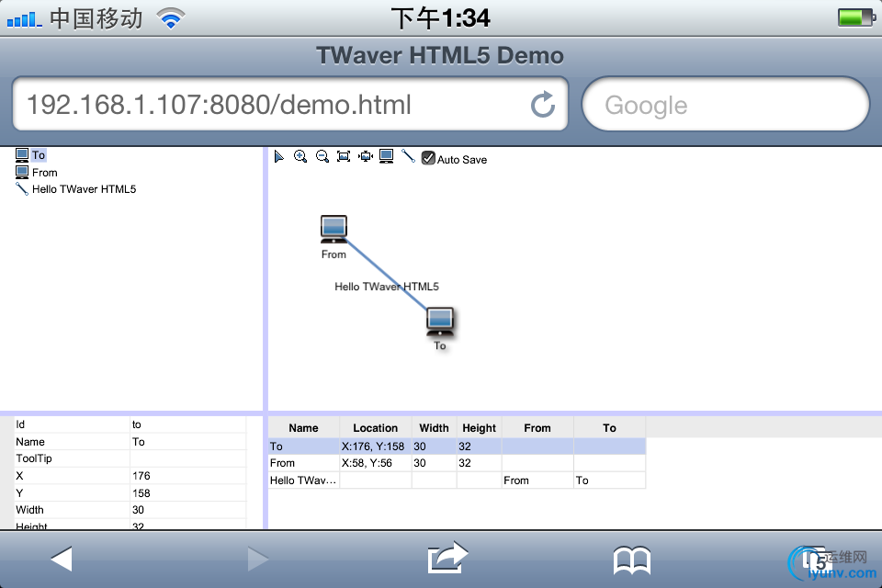Click the Width column header
Image resolution: width=882 pixels, height=588 pixels.
434,428
